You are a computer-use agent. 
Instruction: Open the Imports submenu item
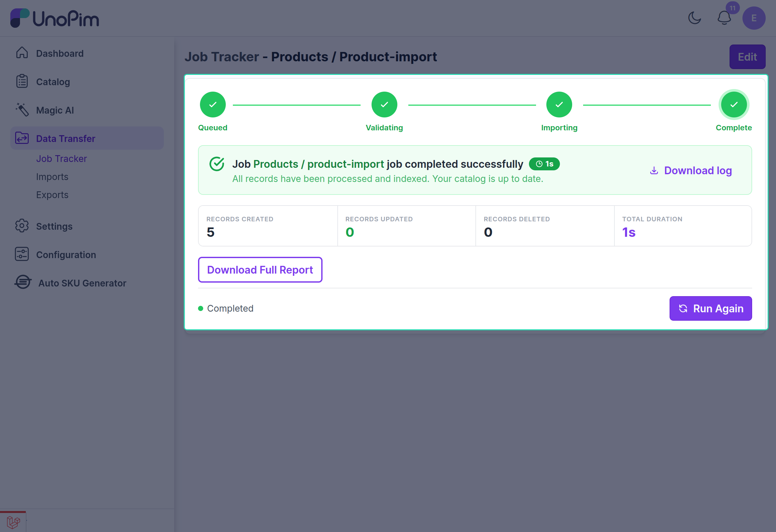pos(52,177)
